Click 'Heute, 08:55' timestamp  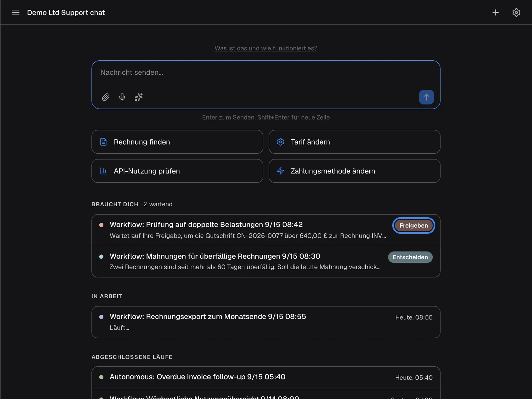click(414, 317)
